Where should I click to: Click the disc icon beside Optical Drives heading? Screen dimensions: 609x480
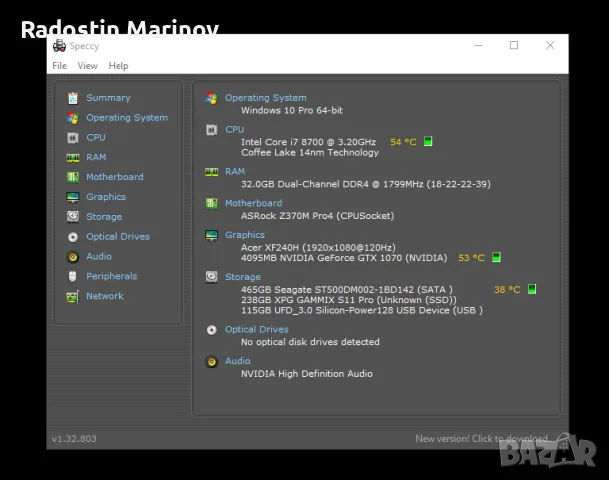[x=212, y=330]
